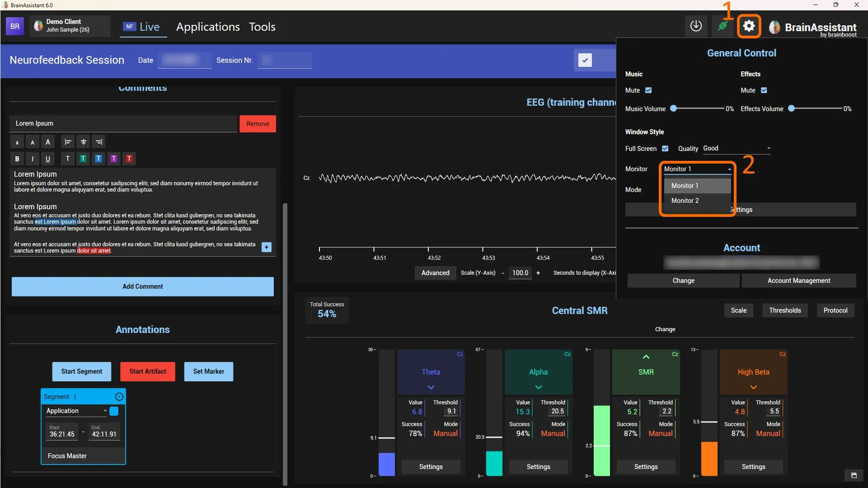Set text color to blue T
The height and width of the screenshot is (488, 868).
99,159
